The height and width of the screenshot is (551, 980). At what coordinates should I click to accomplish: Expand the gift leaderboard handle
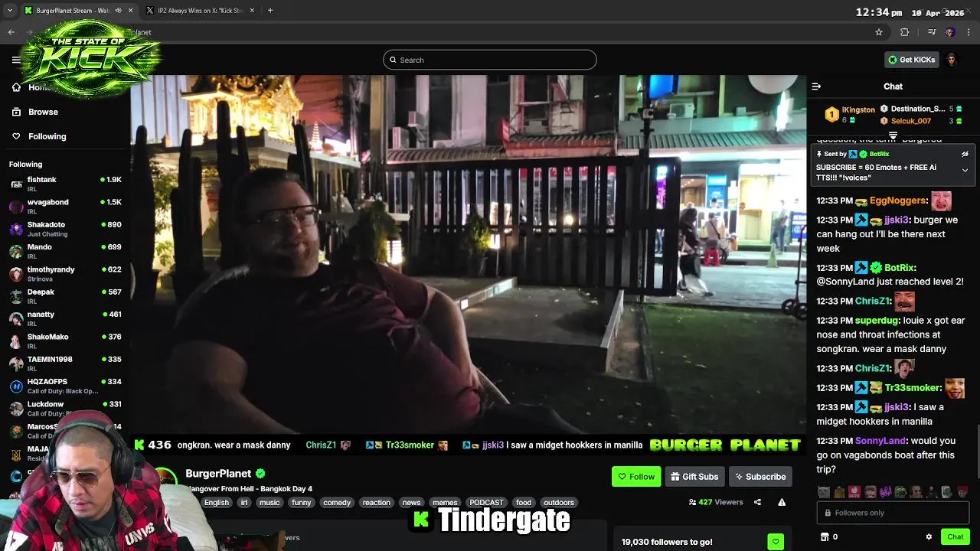point(893,135)
